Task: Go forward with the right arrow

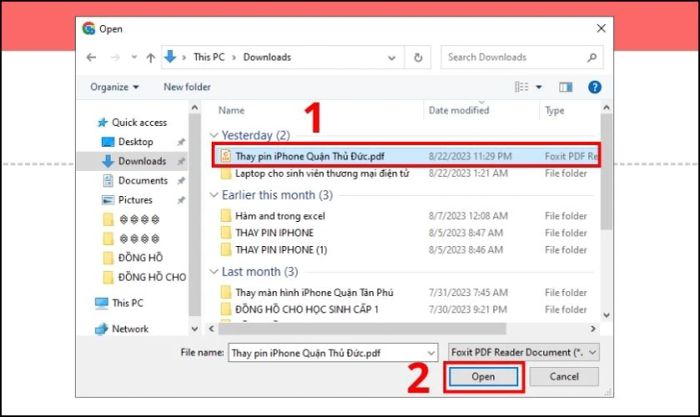Action: [115, 57]
